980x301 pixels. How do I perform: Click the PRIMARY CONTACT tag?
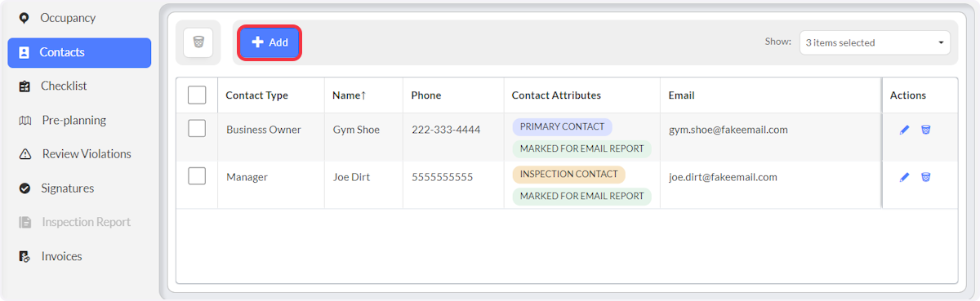pos(562,127)
